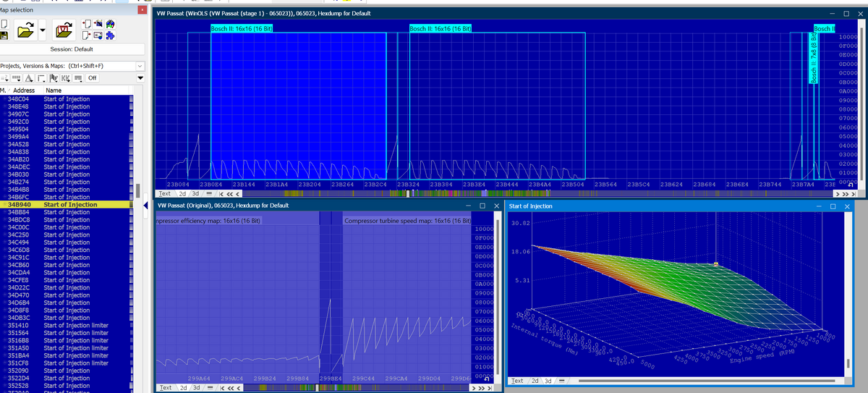The image size is (868, 393).
Task: Click the list lines filter icon
Action: pos(78,77)
